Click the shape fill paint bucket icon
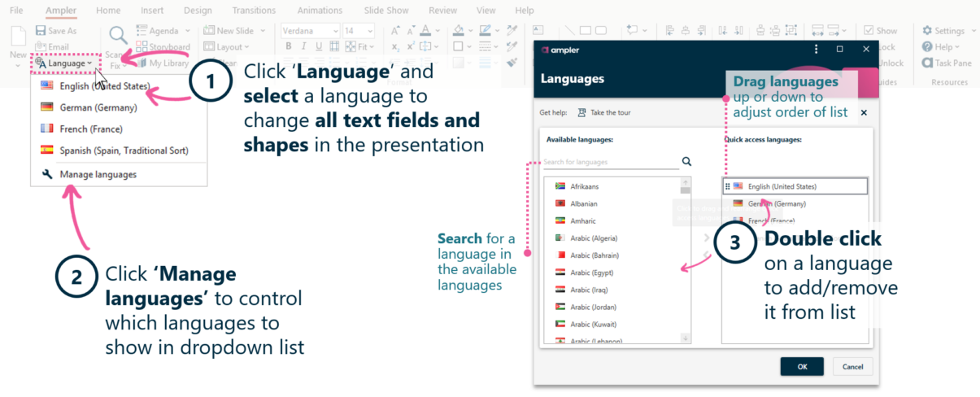Screen dimensions: 980x397 [458, 31]
